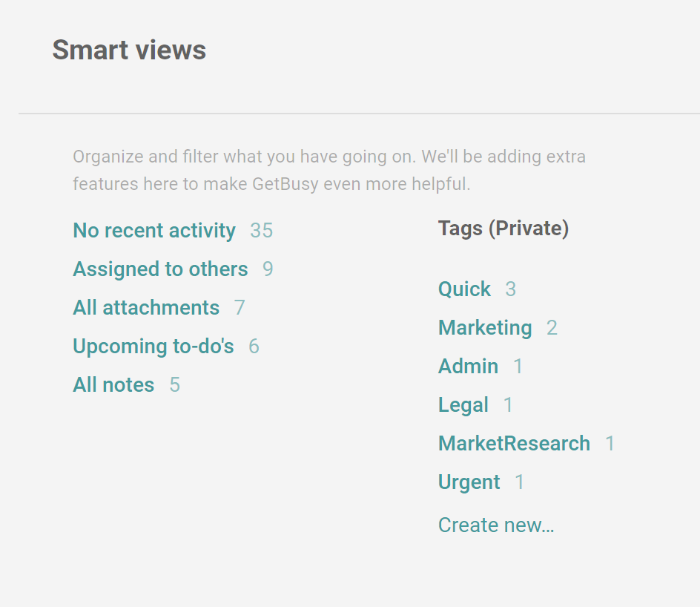Click the 2 count beside Marketing tag

point(552,328)
